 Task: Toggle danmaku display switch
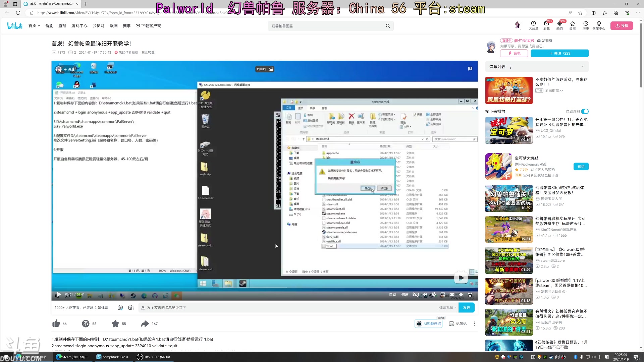coord(120,307)
